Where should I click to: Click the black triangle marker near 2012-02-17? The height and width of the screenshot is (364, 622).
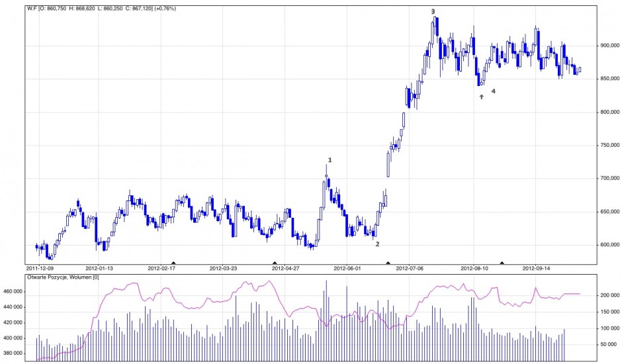click(173, 263)
